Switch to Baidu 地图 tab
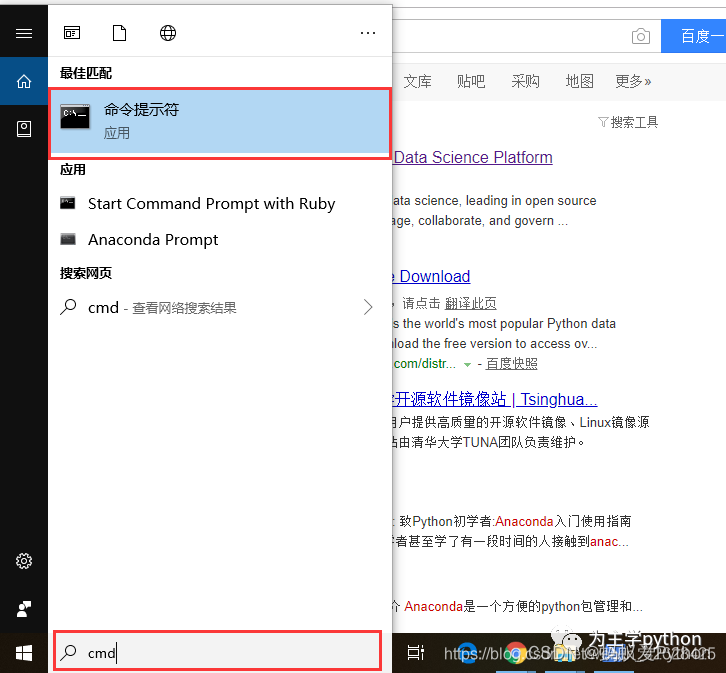 point(579,81)
